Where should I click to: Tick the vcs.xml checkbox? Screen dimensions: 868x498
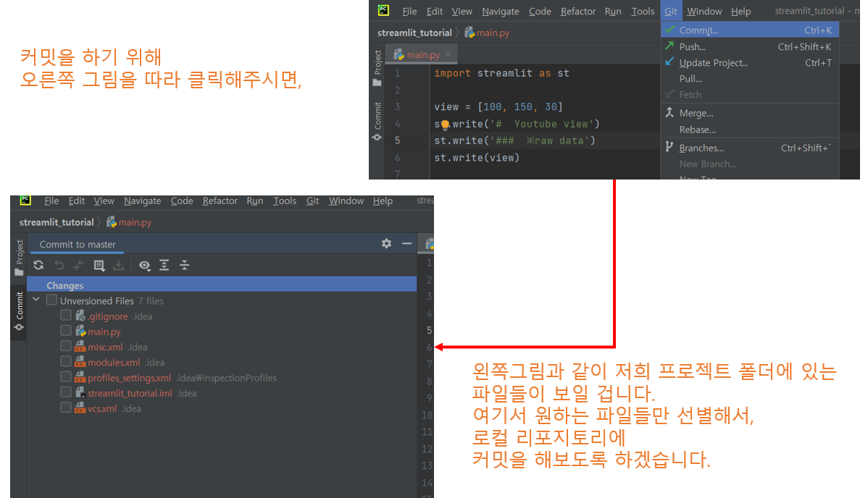pyautogui.click(x=66, y=408)
